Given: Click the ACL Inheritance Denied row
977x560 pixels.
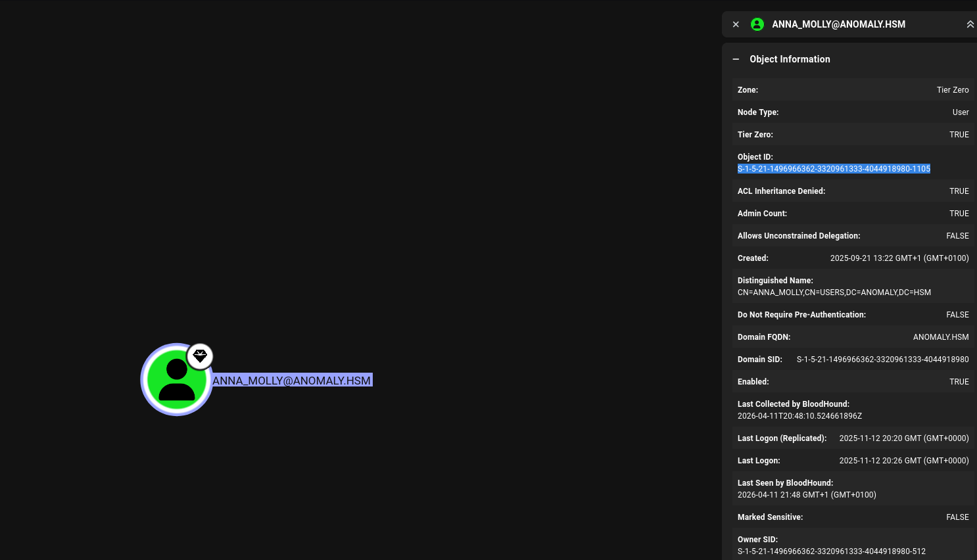Looking at the screenshot, I should click(x=853, y=191).
